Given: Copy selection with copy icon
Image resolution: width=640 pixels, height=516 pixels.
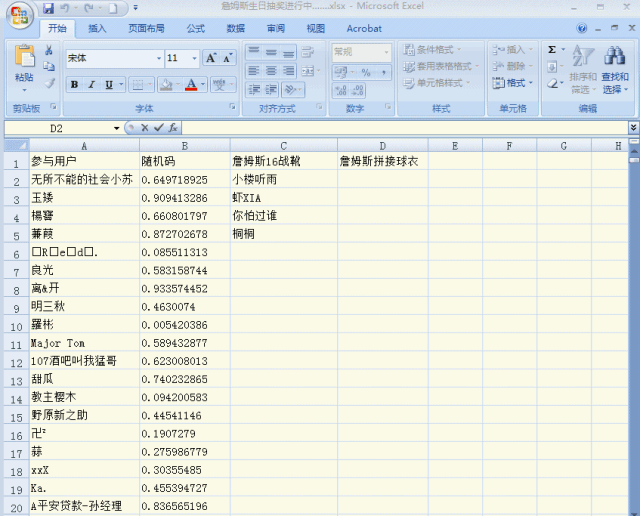Looking at the screenshot, I should coord(49,66).
